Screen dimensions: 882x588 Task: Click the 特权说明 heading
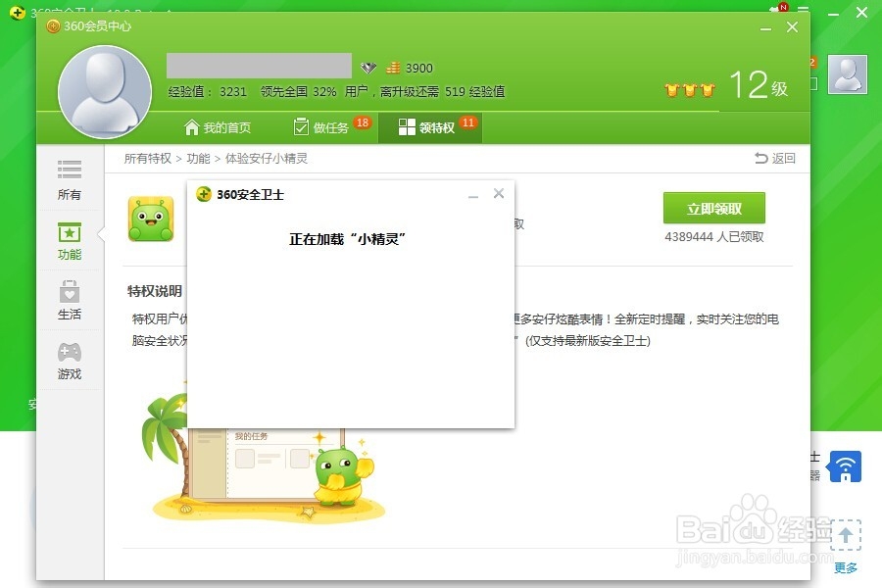pyautogui.click(x=154, y=291)
